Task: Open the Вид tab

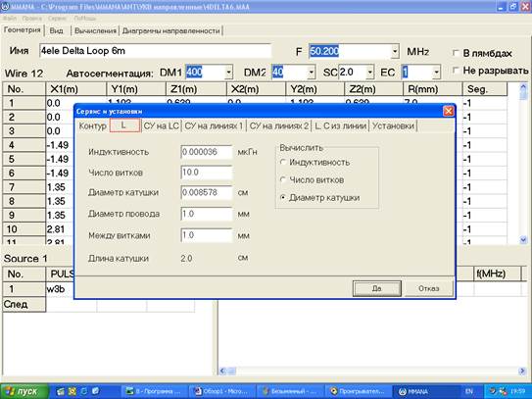Action: point(56,31)
